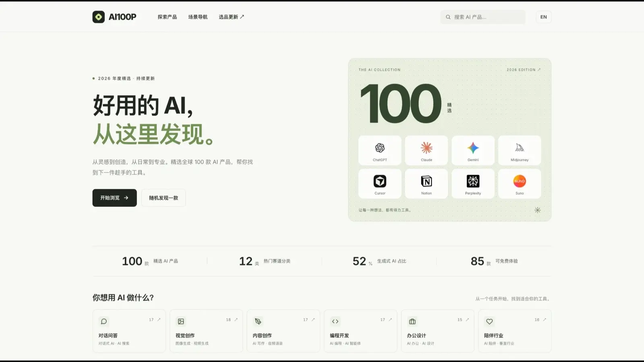Viewport: 644px width, 362px height.
Task: Click the 随机发现一款 button
Action: pos(163,198)
